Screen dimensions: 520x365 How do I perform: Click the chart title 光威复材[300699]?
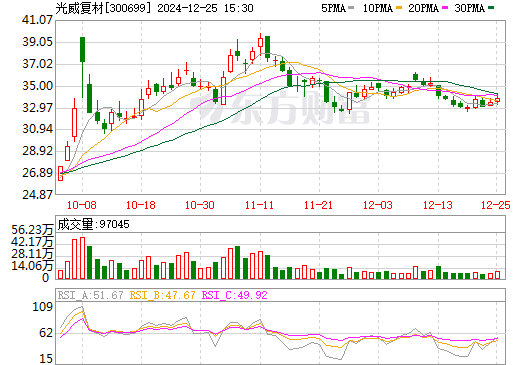pyautogui.click(x=104, y=8)
